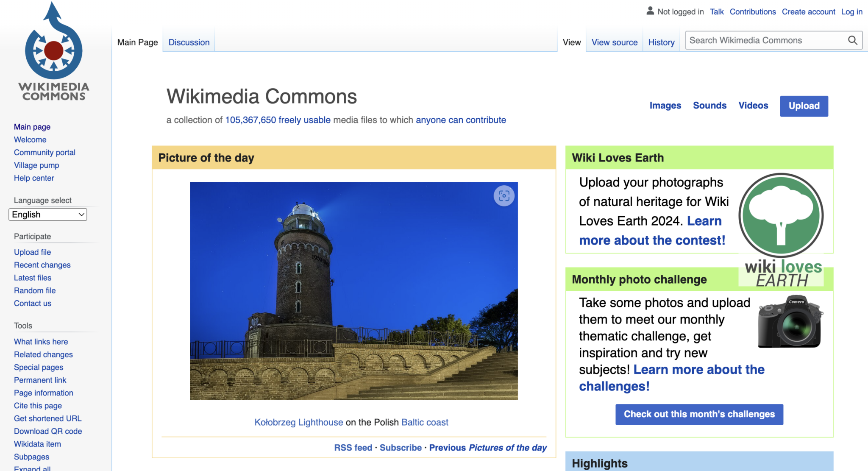Subscribe to Picture of the day

[x=400, y=447]
